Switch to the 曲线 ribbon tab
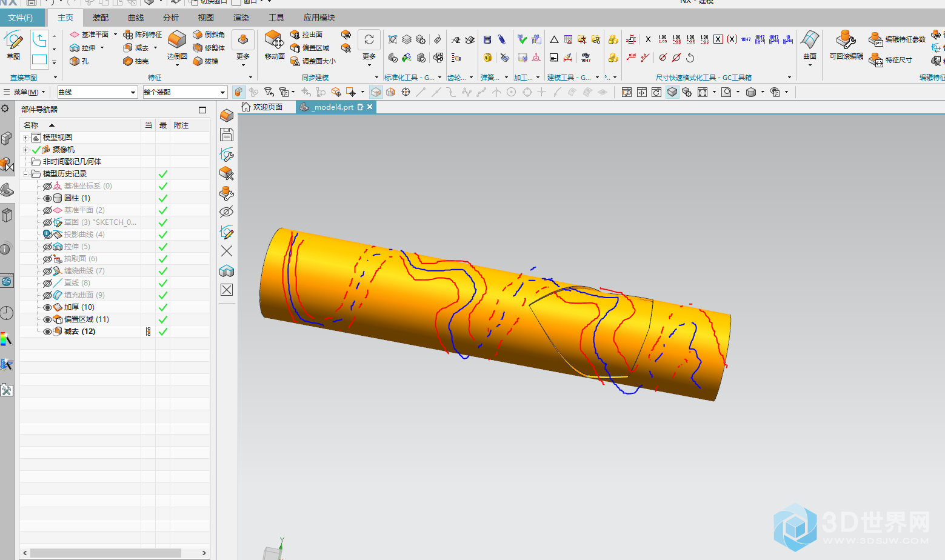 [x=136, y=18]
